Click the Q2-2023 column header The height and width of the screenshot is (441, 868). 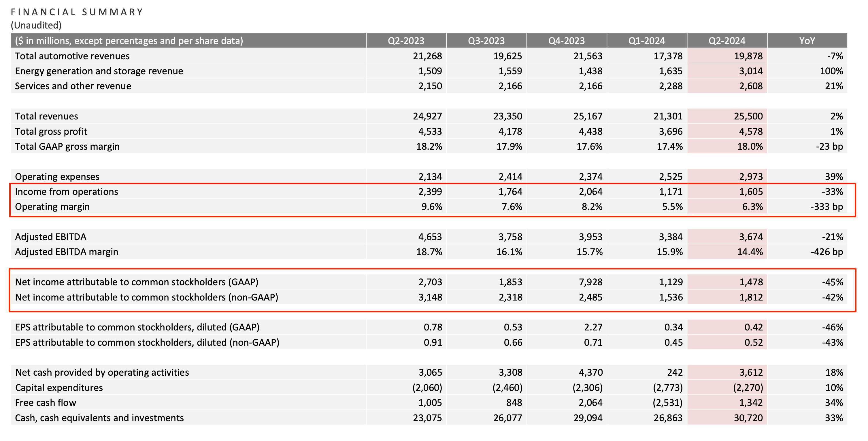coord(406,41)
